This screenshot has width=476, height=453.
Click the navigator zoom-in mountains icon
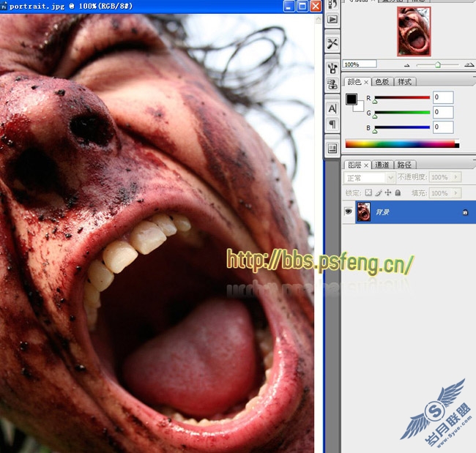(x=469, y=64)
